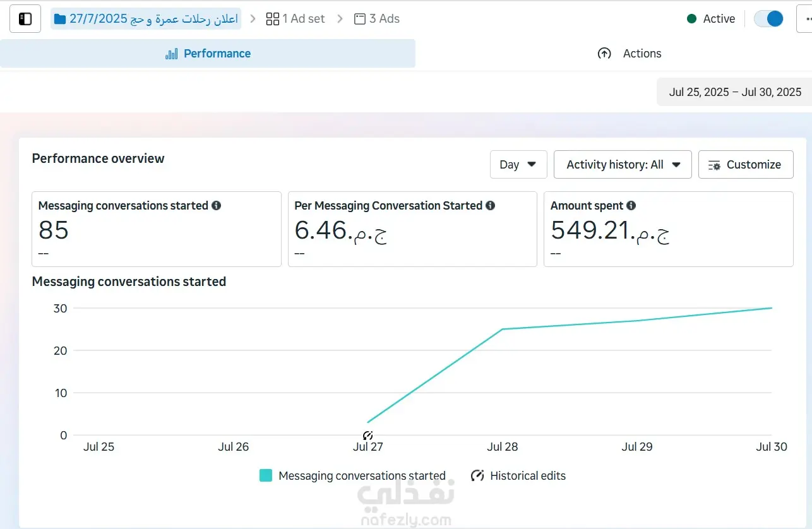Screen dimensions: 812x529
Task: Click info icon beside Messaging conversations started
Action: coord(216,206)
